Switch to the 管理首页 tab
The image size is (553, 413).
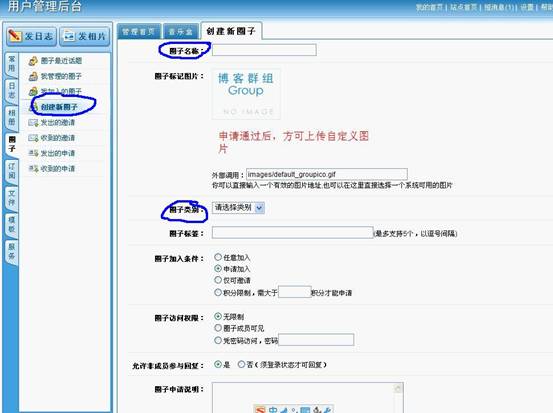(x=139, y=31)
